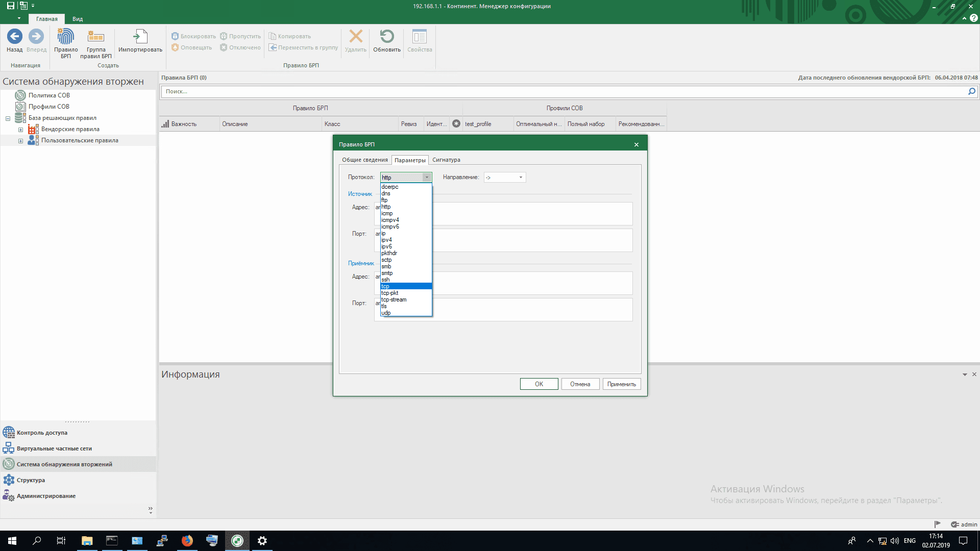Click the Применить button

pyautogui.click(x=621, y=384)
